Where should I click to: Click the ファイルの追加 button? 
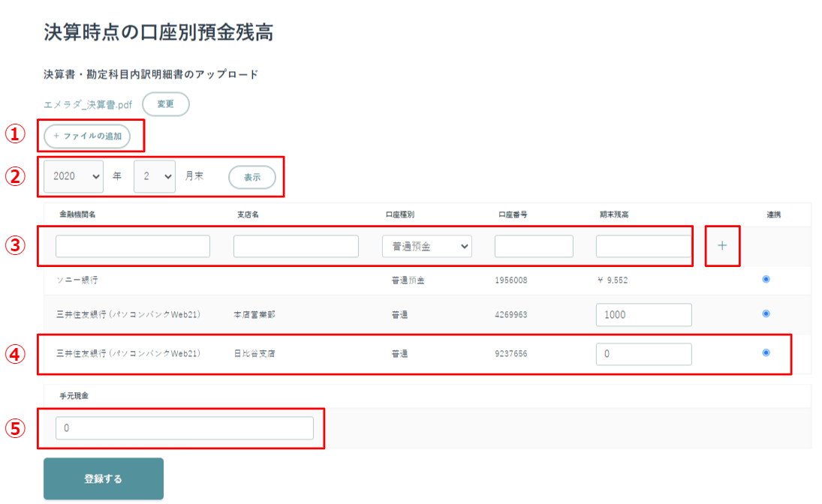tap(87, 136)
